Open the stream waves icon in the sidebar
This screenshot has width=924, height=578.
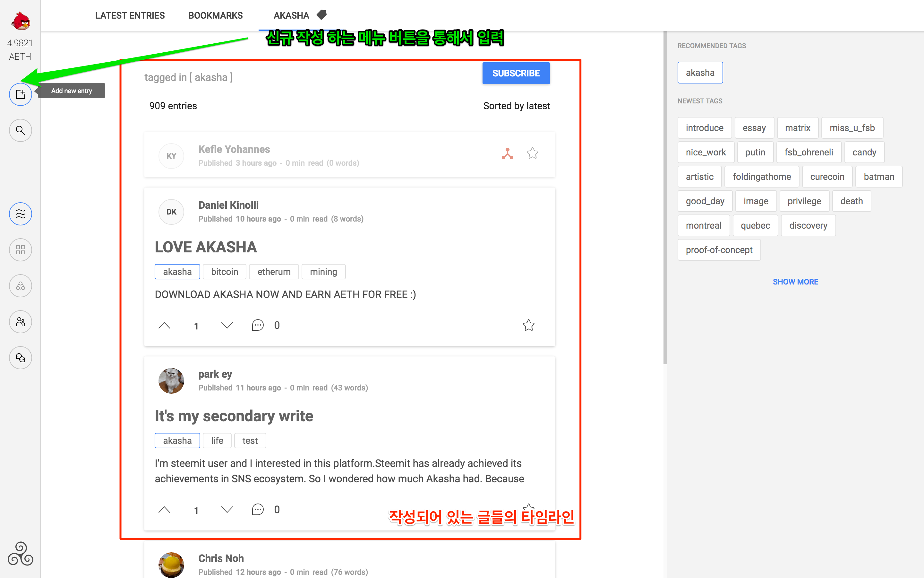(21, 214)
